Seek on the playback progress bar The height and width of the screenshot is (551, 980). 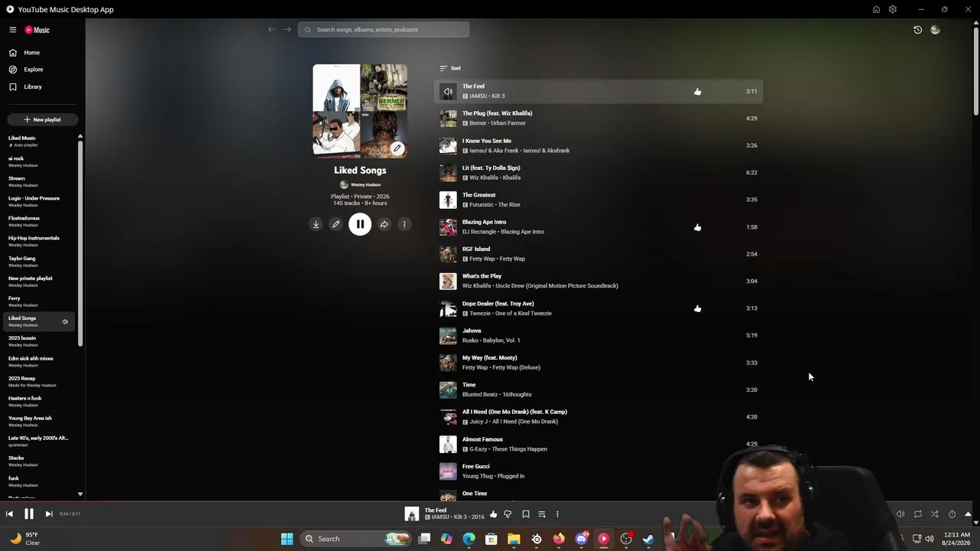coord(490,502)
